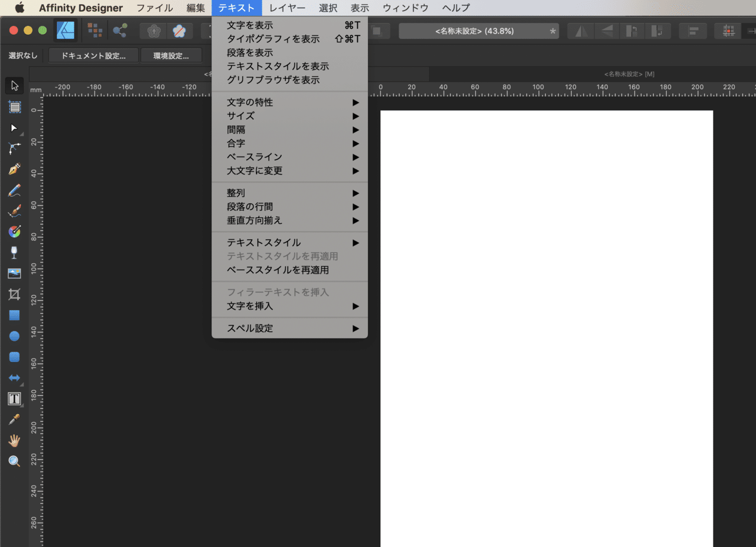
Task: Activate the Artboard tool
Action: tap(14, 107)
